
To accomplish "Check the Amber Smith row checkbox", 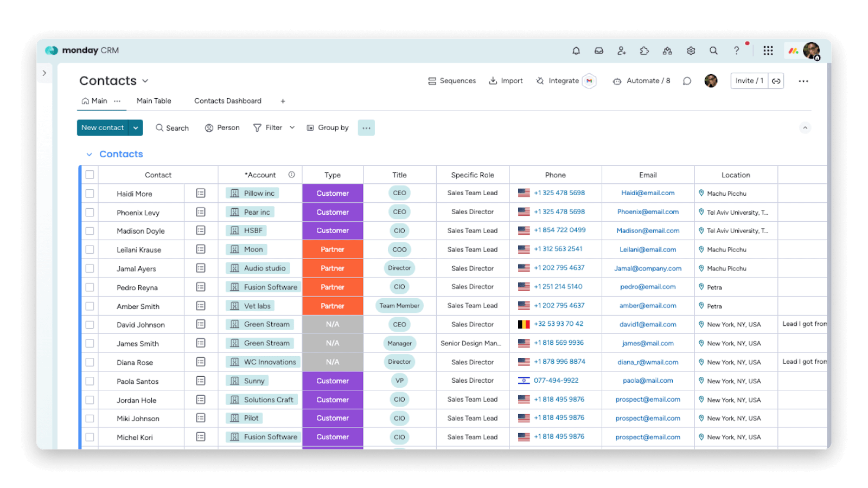I will 90,306.
